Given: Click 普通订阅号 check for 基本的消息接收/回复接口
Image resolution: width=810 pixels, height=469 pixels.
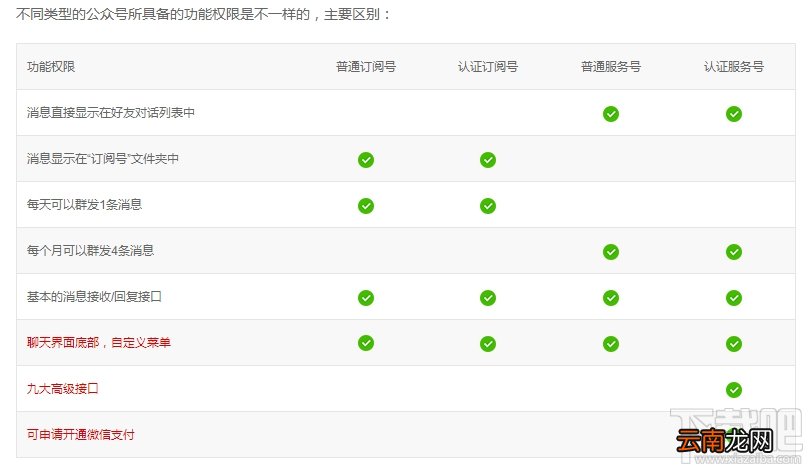Looking at the screenshot, I should coord(366,298).
